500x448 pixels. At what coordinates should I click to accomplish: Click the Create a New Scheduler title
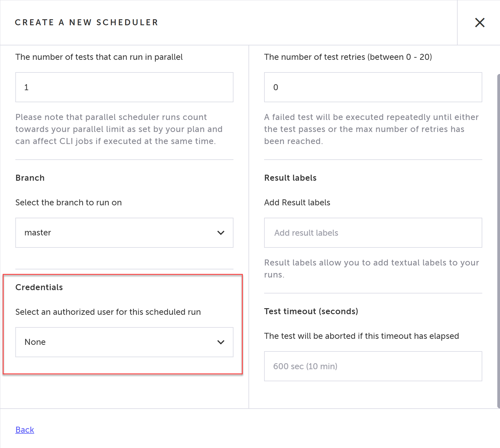[x=87, y=23]
